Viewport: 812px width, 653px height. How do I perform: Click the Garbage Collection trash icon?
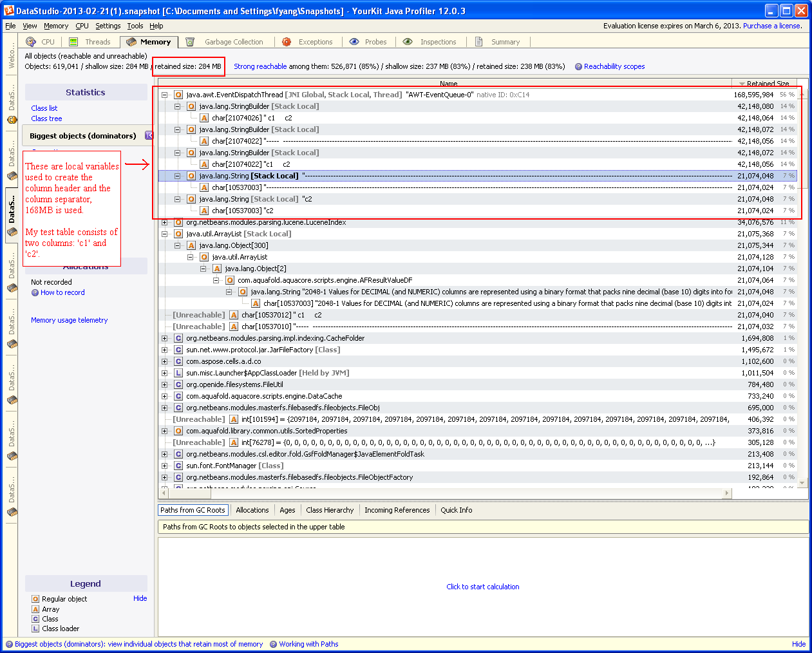coord(190,42)
